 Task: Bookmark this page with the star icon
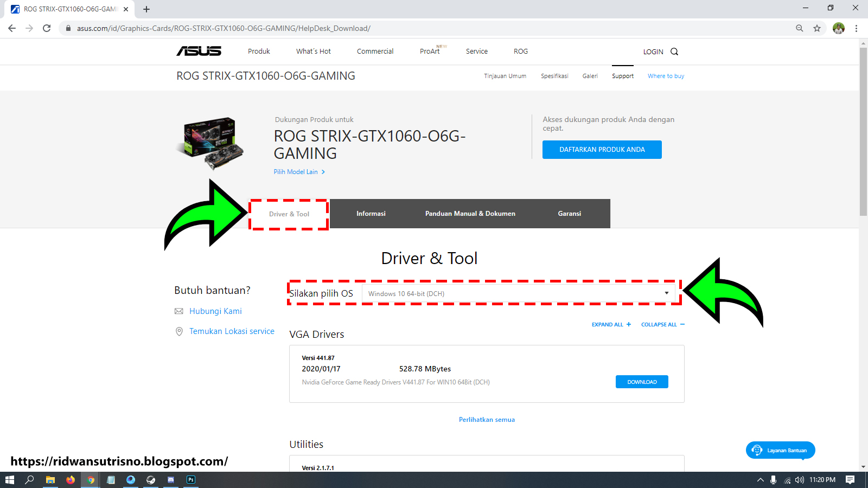(817, 28)
